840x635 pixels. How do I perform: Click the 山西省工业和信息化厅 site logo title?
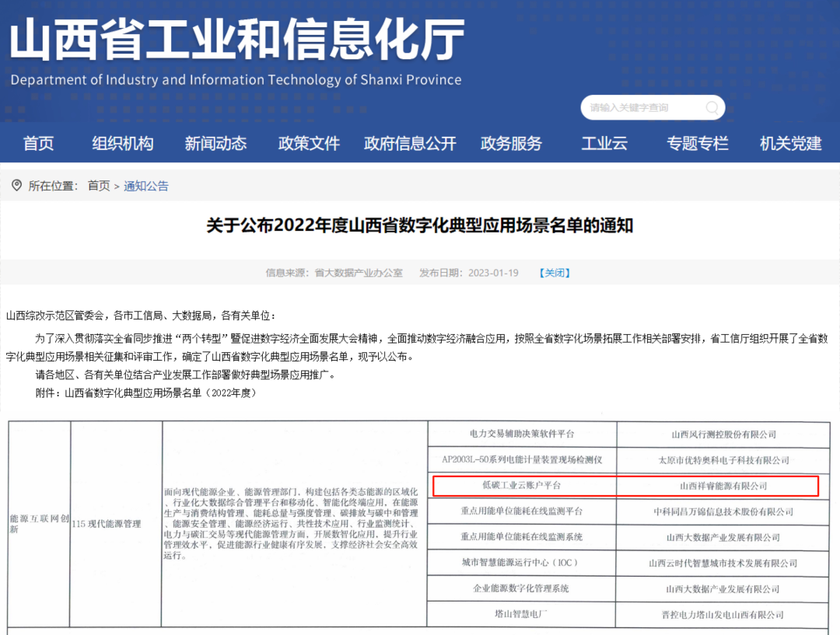236,40
